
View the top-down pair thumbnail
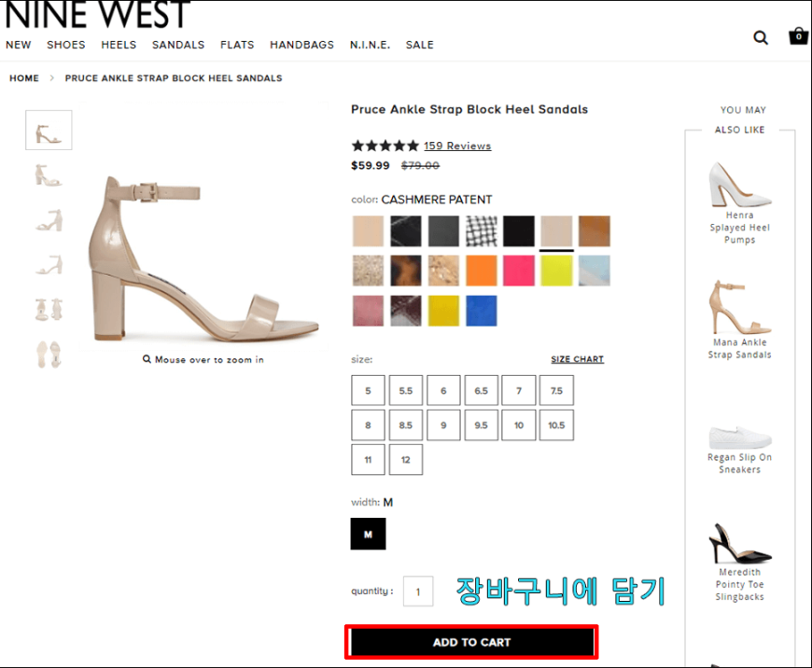pyautogui.click(x=49, y=355)
